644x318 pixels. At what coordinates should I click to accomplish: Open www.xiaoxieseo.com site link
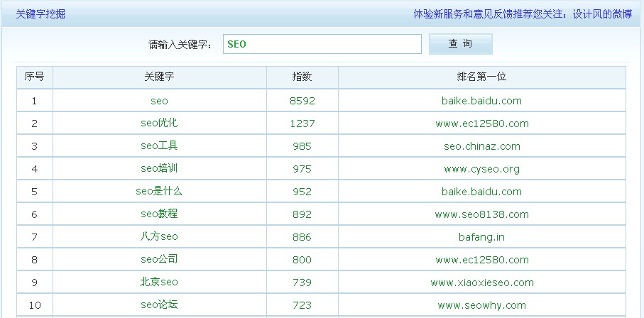pos(482,283)
